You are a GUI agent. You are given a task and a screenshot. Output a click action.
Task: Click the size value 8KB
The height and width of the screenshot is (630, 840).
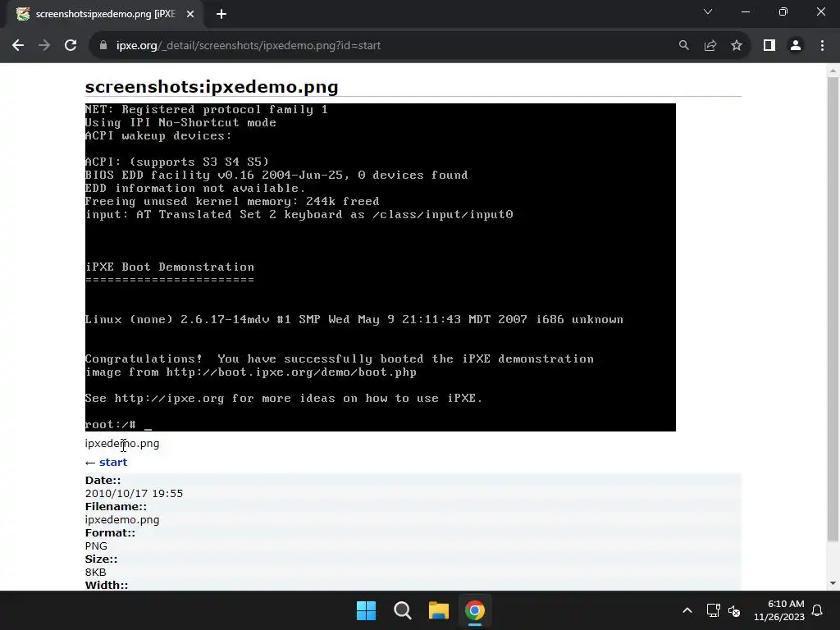pyautogui.click(x=96, y=572)
